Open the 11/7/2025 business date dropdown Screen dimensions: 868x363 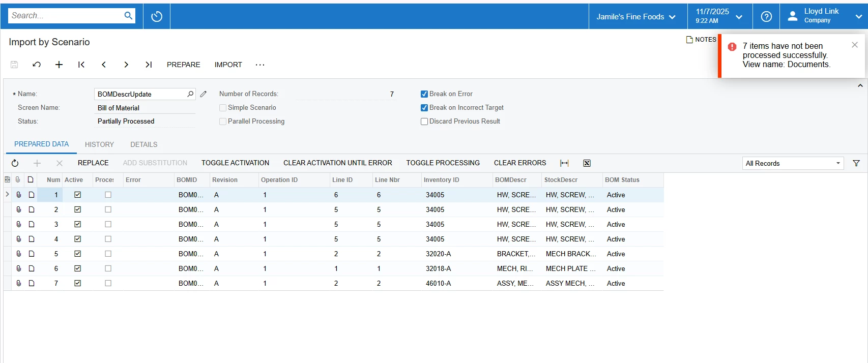point(719,16)
